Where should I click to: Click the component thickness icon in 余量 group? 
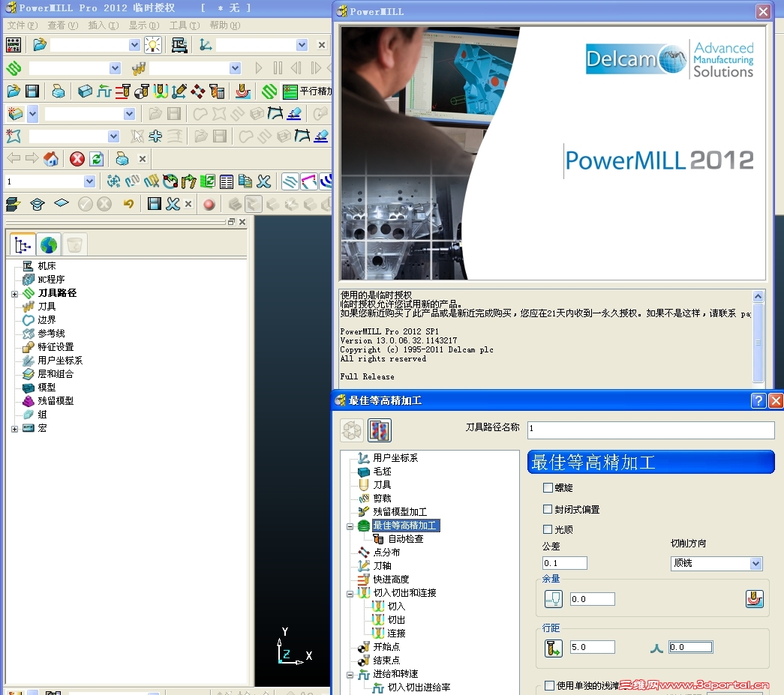pos(755,598)
